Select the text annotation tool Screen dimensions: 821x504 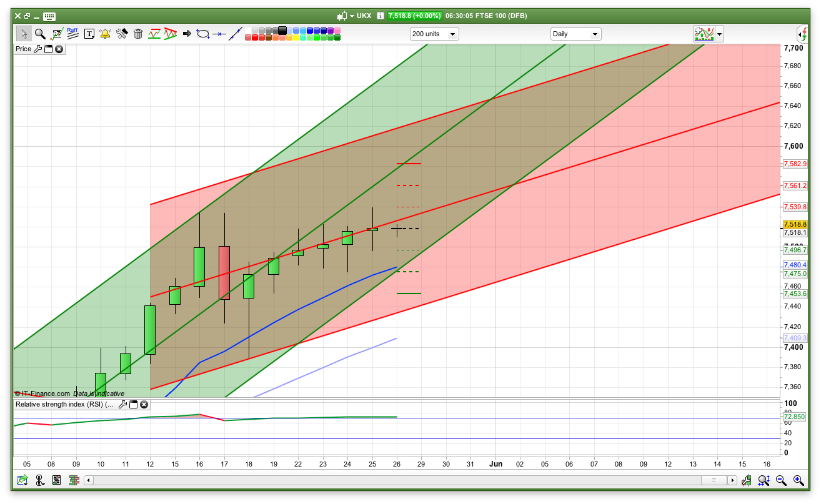pyautogui.click(x=89, y=34)
